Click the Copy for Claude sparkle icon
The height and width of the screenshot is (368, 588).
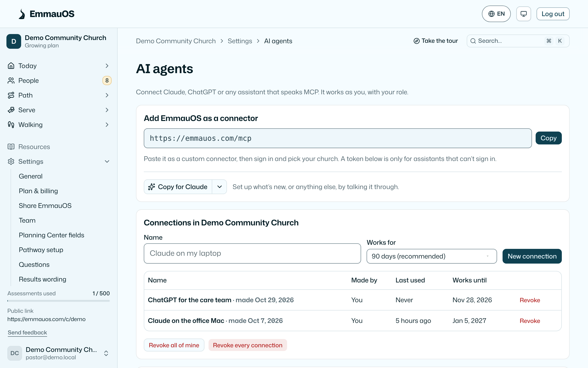[x=152, y=187]
